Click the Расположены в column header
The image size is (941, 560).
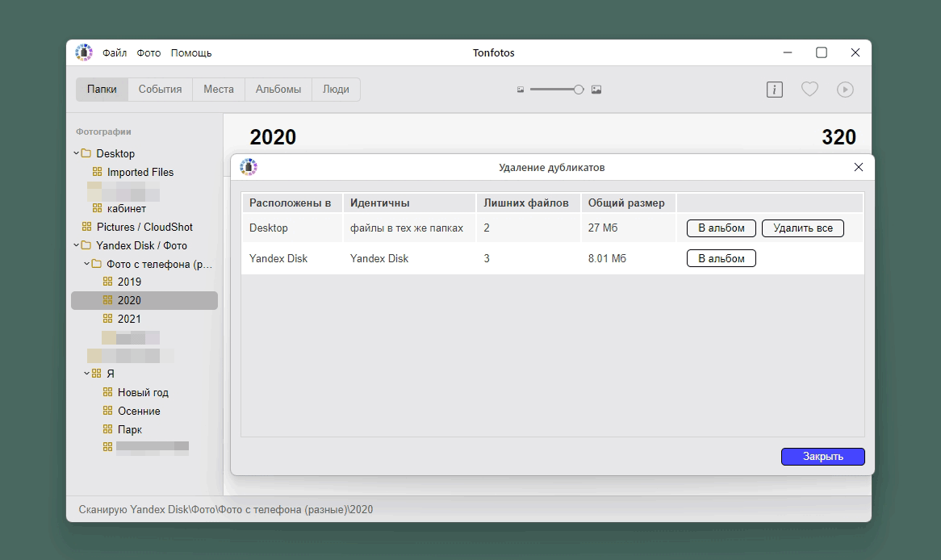291,203
